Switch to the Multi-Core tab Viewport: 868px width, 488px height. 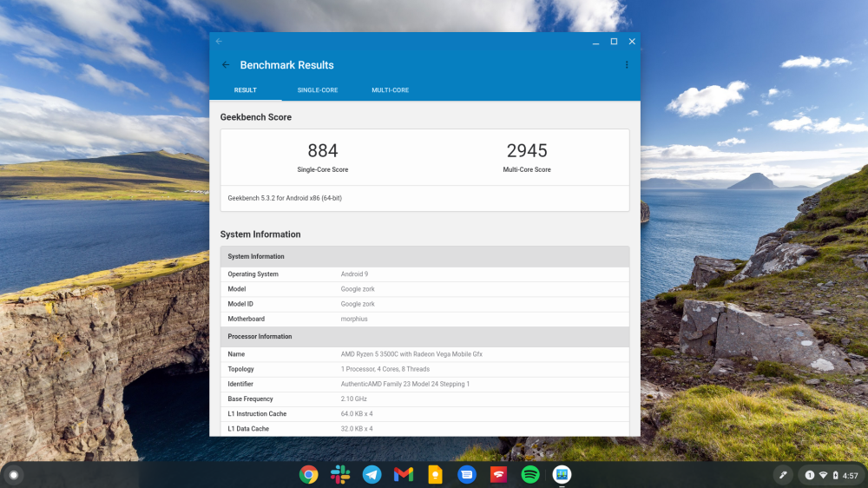click(x=390, y=90)
